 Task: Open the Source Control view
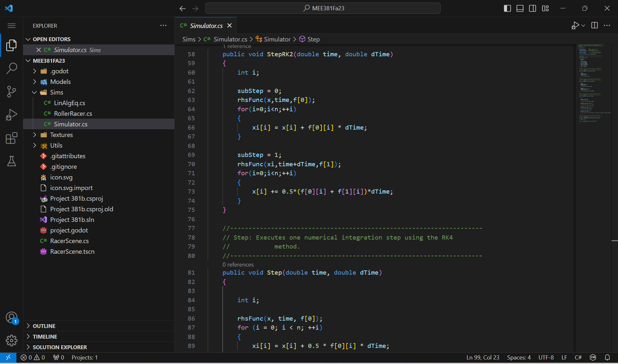[12, 91]
